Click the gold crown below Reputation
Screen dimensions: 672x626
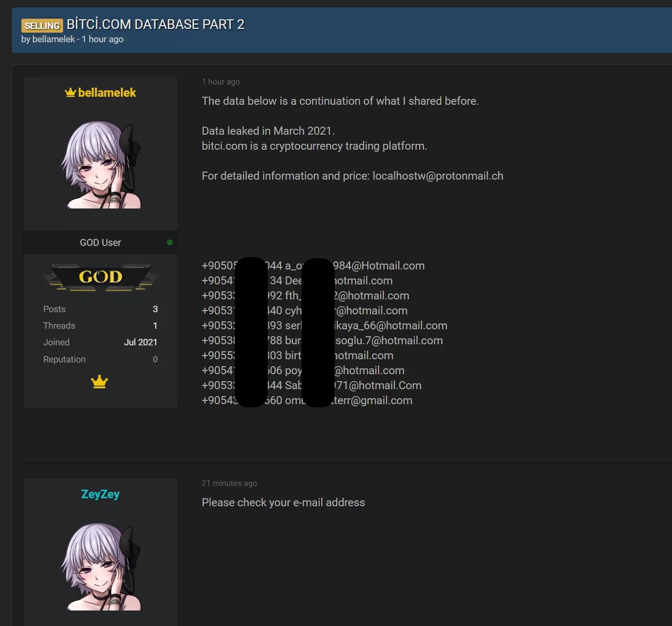point(99,382)
